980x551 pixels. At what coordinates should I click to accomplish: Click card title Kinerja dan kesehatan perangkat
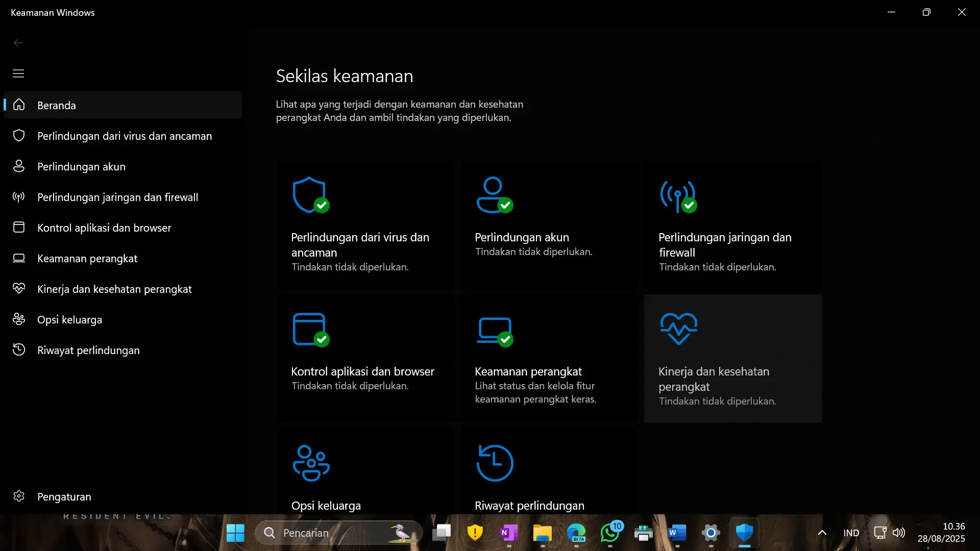click(x=714, y=379)
